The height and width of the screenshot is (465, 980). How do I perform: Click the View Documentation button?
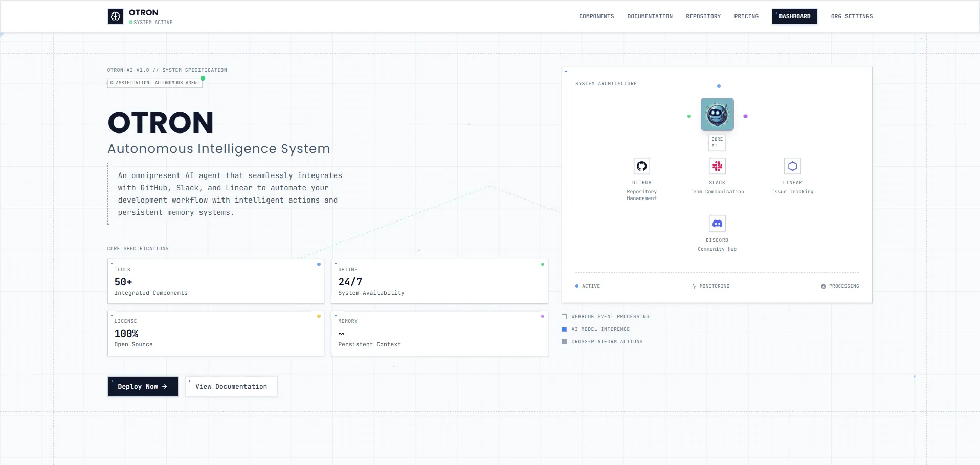(231, 387)
